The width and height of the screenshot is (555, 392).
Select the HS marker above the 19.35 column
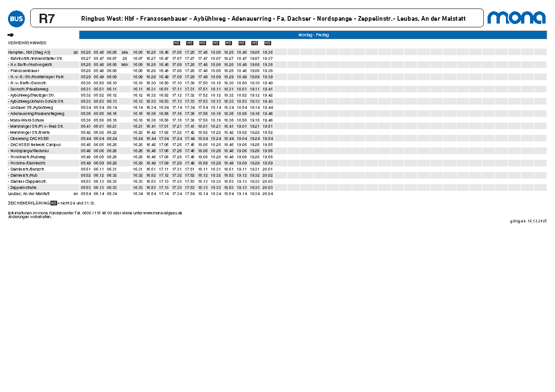[268, 43]
